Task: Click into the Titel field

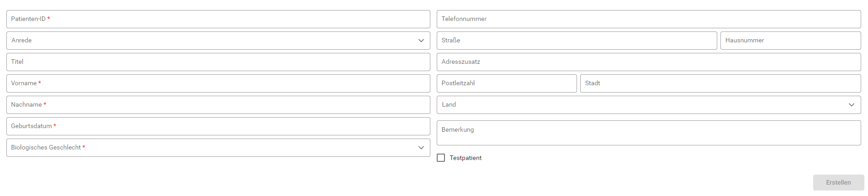Action: 218,62
